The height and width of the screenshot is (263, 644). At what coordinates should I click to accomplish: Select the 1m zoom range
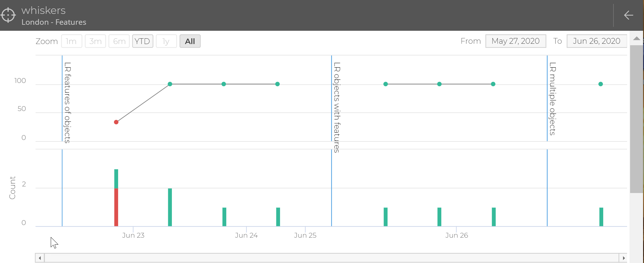point(72,41)
